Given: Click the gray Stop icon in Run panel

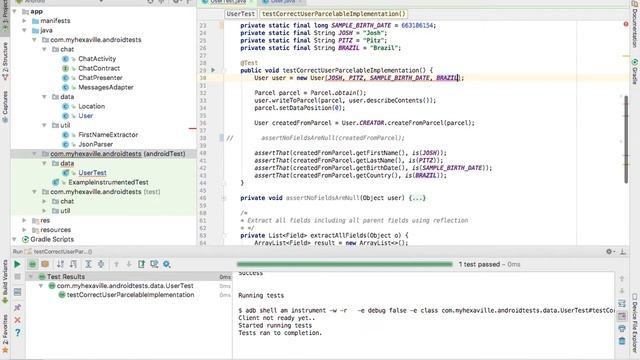Looking at the screenshot, I should [x=17, y=277].
